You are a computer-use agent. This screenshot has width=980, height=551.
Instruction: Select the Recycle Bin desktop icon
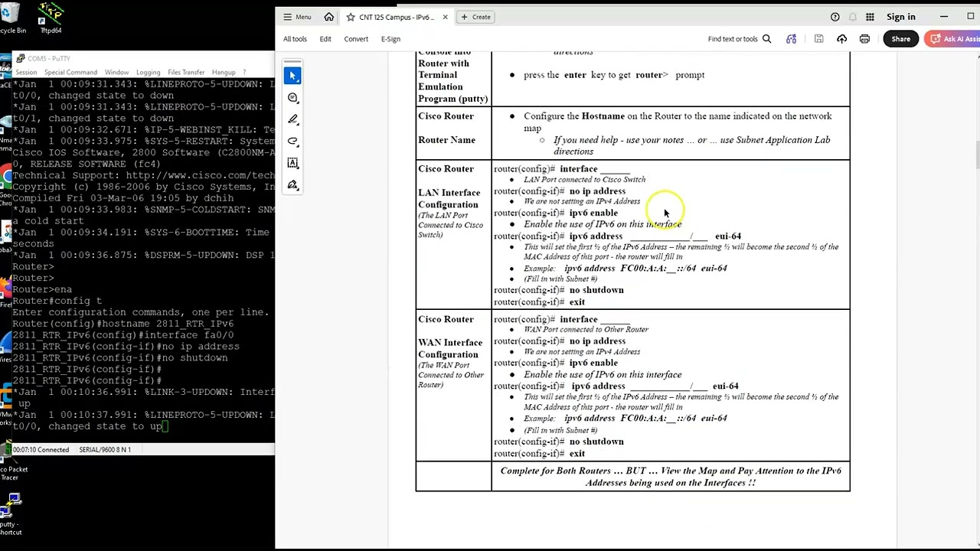tap(11, 18)
